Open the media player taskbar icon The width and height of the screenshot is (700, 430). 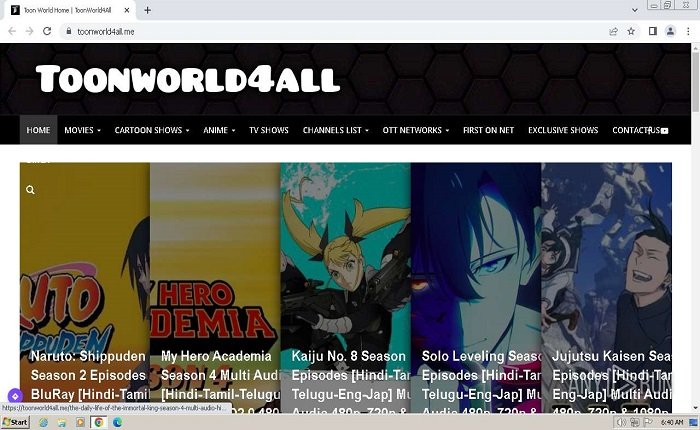pos(80,422)
